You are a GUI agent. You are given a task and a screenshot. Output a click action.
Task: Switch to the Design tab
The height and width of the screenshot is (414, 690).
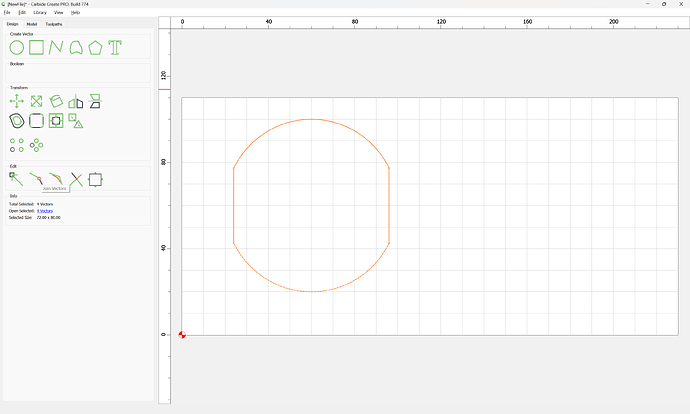[12, 24]
